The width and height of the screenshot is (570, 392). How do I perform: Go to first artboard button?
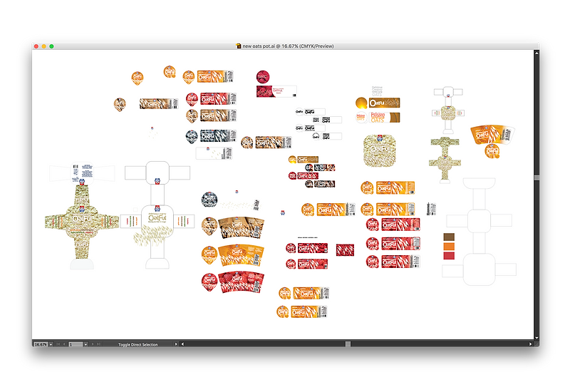click(x=58, y=344)
